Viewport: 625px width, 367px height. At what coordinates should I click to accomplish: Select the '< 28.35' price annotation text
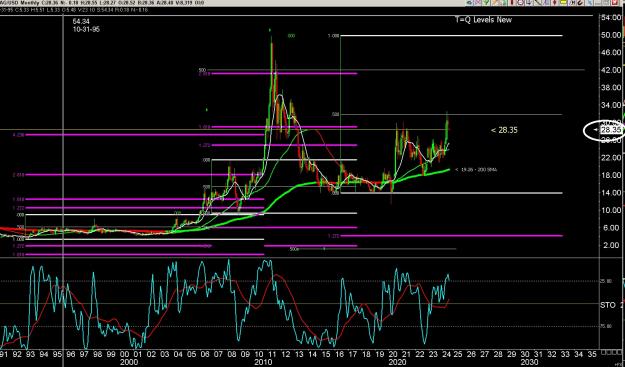click(504, 130)
